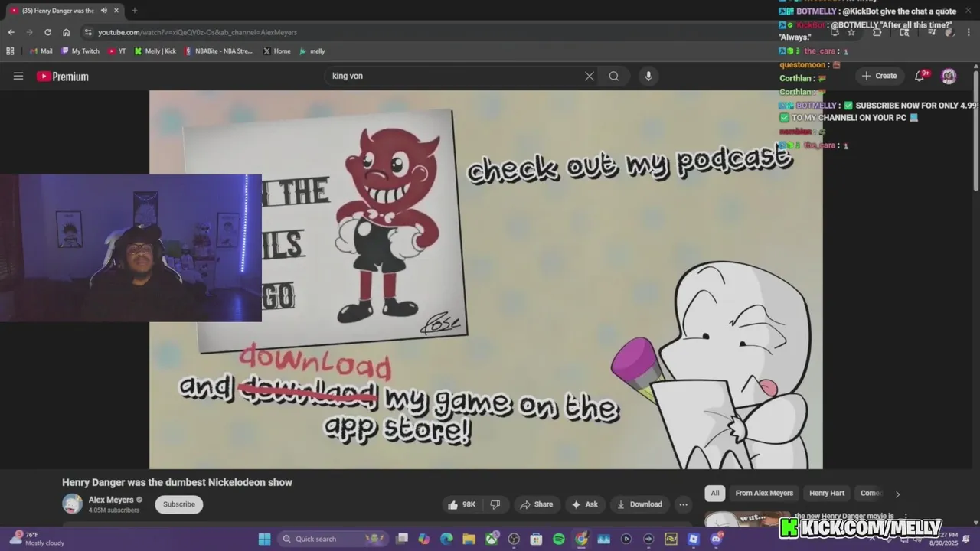Open the Create menu
The image size is (980, 551).
(x=879, y=76)
